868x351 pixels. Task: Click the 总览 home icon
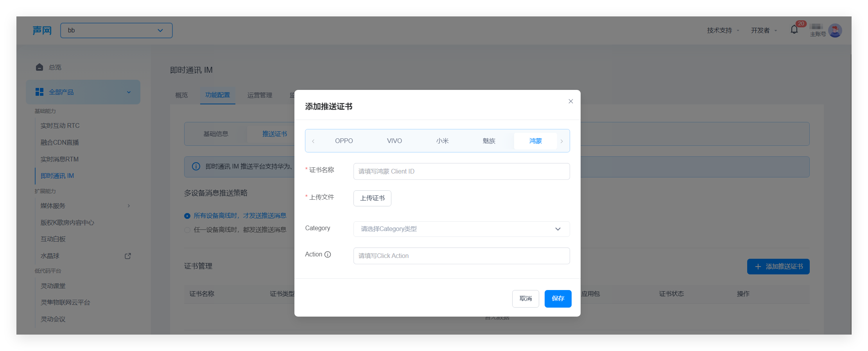[39, 67]
